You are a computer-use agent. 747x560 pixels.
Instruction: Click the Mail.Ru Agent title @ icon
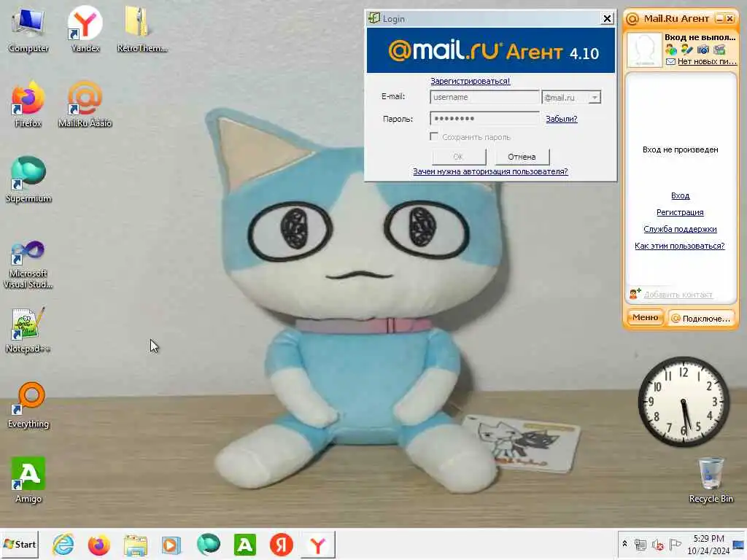(632, 18)
